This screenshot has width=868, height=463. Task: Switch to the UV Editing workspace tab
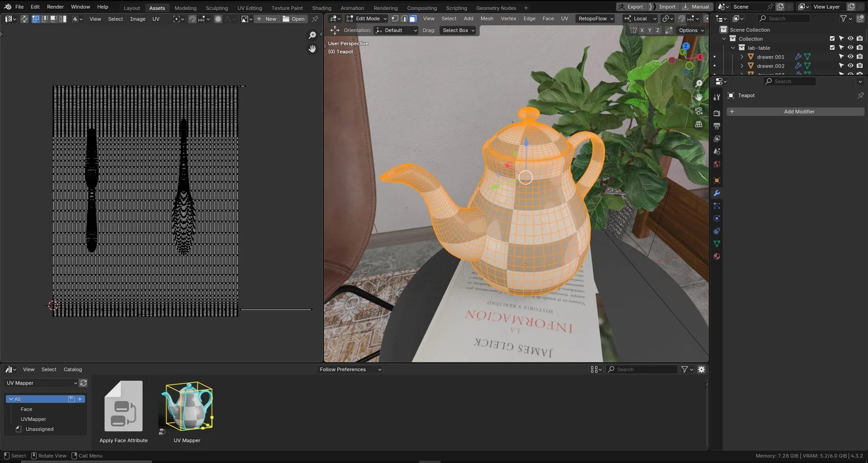tap(250, 8)
